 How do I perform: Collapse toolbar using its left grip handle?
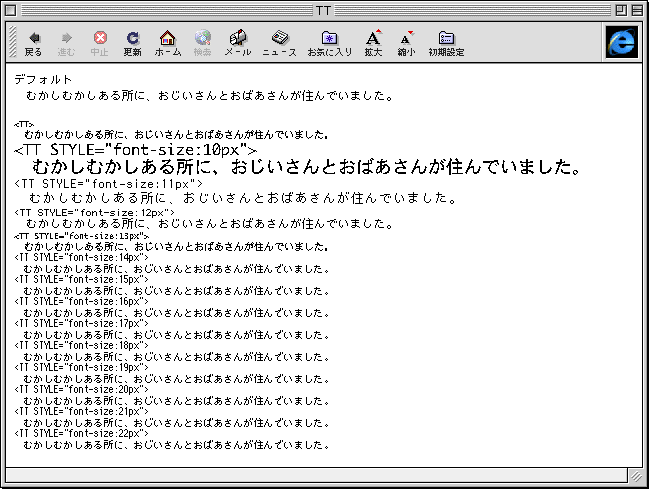coord(12,41)
